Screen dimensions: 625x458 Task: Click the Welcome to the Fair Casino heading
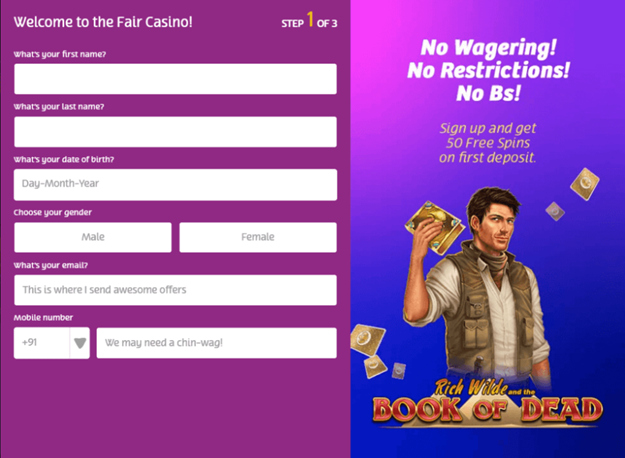click(x=103, y=22)
